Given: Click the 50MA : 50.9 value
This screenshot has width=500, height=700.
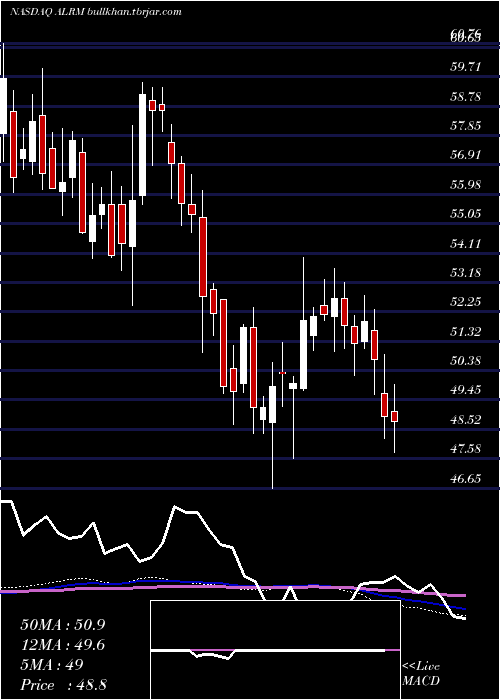Looking at the screenshot, I should click(x=63, y=625).
